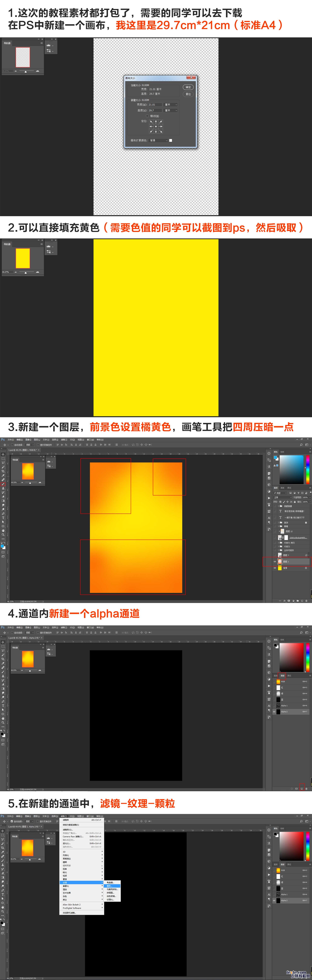Image resolution: width=312 pixels, height=980 pixels.
Task: Click 确定 button in canvas size dialog
Action: pyautogui.click(x=188, y=87)
